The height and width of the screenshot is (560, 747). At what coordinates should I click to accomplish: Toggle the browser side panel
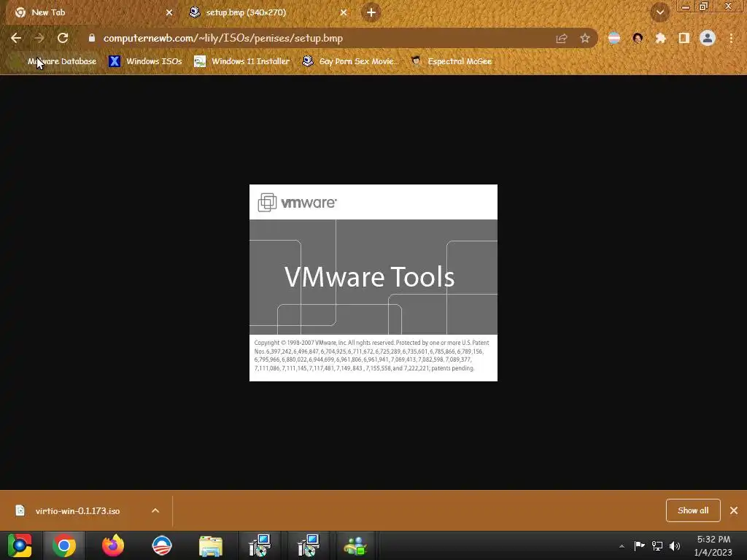pos(684,38)
